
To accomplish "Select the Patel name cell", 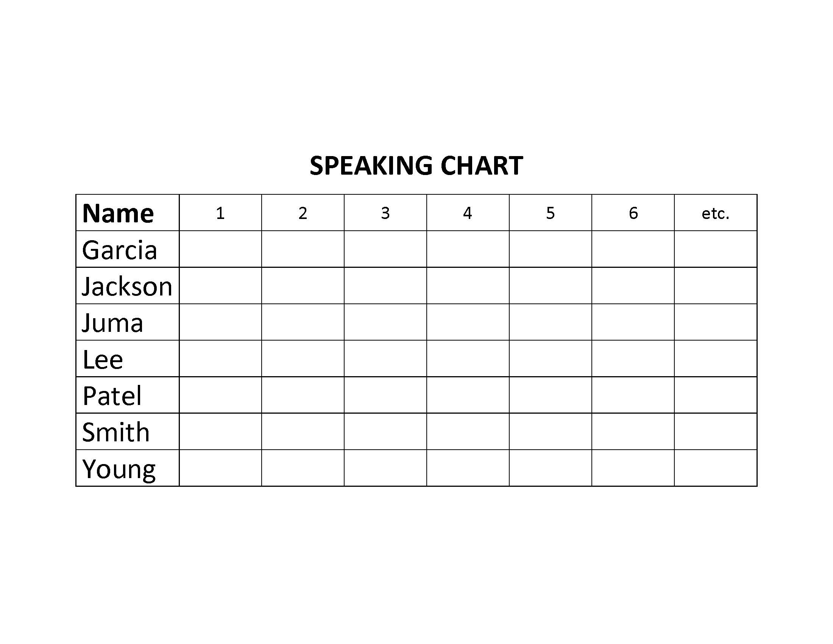I will [127, 395].
